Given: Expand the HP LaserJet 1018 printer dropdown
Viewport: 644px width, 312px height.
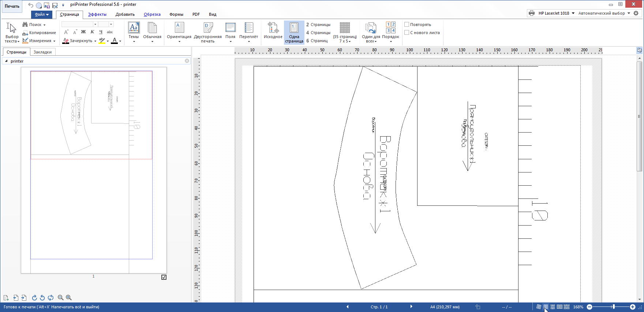Looking at the screenshot, I should 573,13.
